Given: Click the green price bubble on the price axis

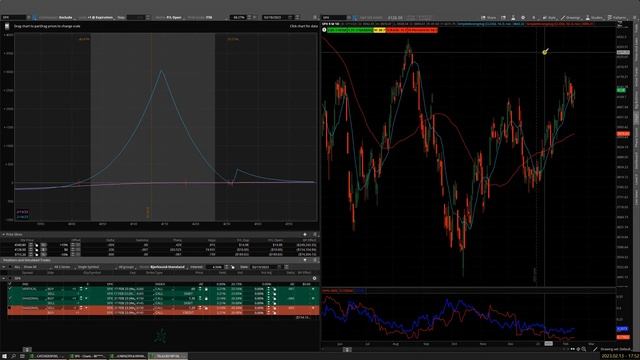Looking at the screenshot, I should pos(621,90).
